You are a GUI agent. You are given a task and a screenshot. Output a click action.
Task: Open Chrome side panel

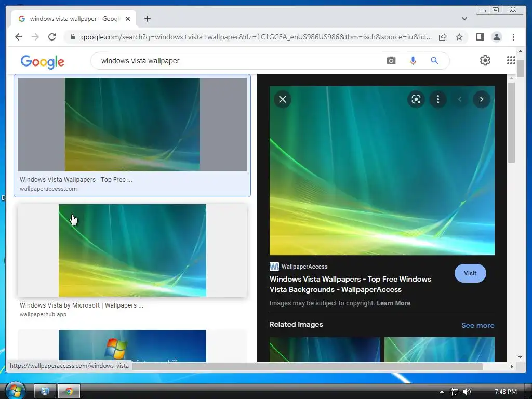tap(480, 37)
